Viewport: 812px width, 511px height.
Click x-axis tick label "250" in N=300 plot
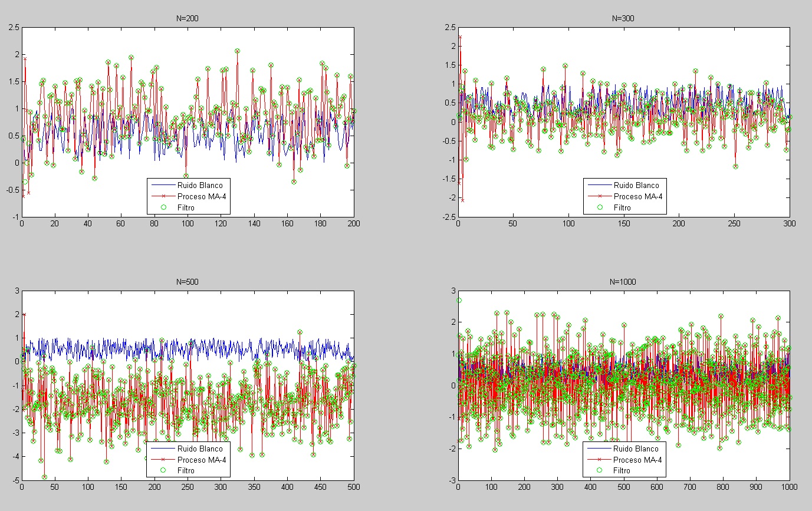point(734,224)
